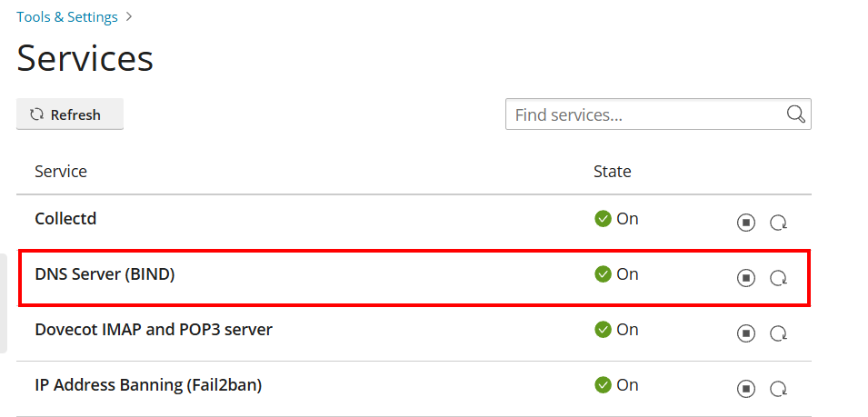This screenshot has width=868, height=417.
Task: Restart the Dovecot IMAP and POP3 server
Action: pyautogui.click(x=779, y=333)
